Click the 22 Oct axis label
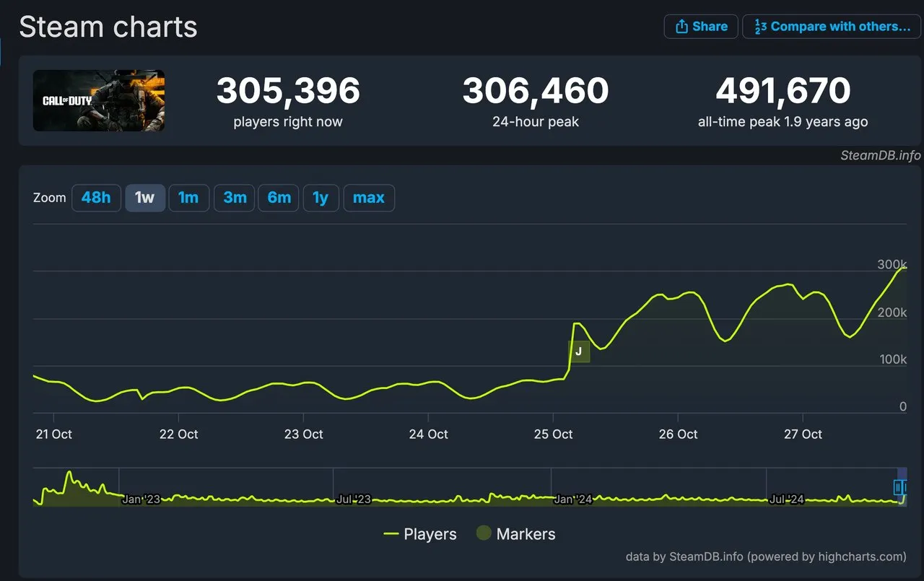Viewport: 924px width, 581px height. 178,434
